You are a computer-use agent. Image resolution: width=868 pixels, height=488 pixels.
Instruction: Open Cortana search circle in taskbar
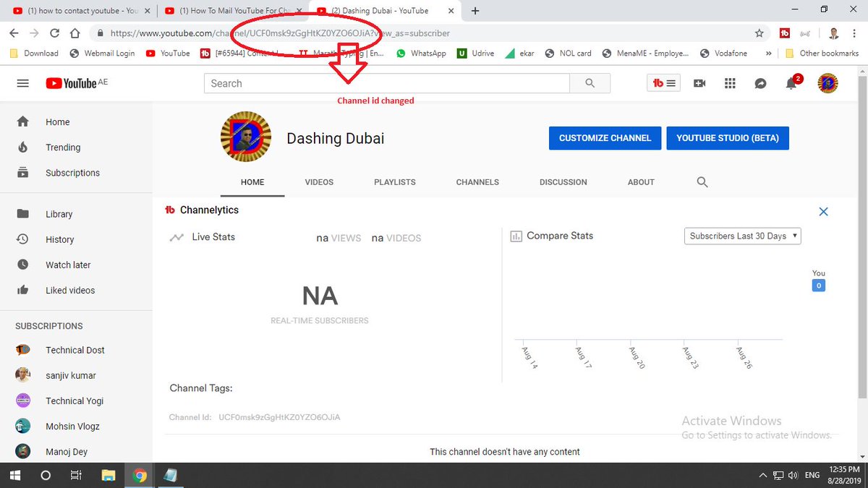click(x=45, y=475)
